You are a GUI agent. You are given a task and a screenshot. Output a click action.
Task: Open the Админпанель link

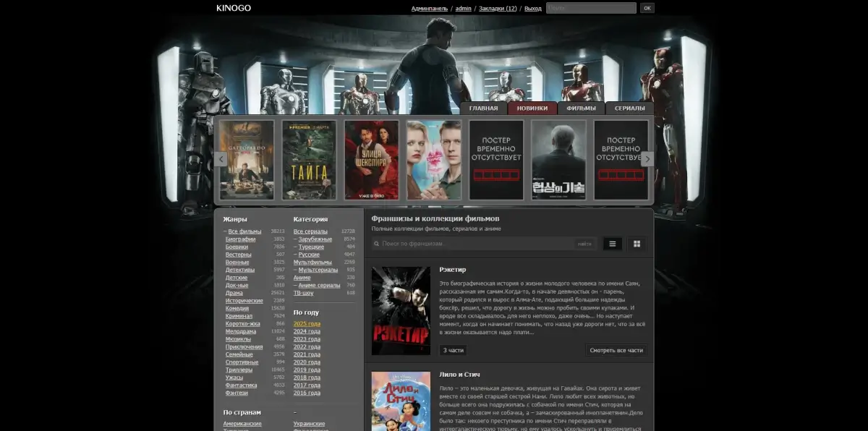430,9
